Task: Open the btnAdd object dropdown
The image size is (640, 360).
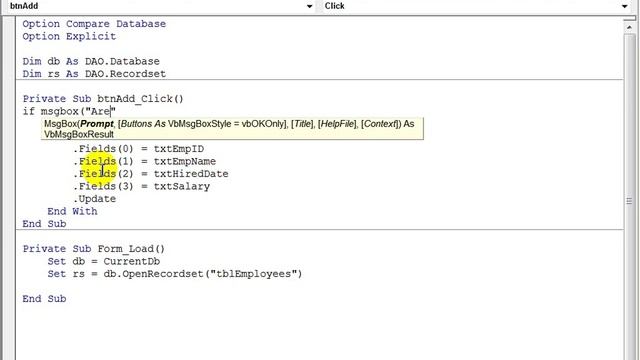Action: pyautogui.click(x=309, y=6)
